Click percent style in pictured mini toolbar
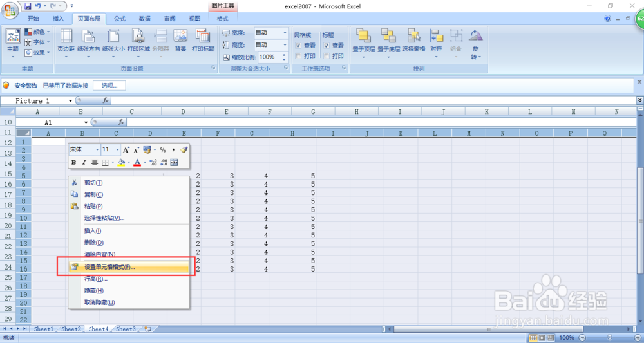 (x=163, y=150)
